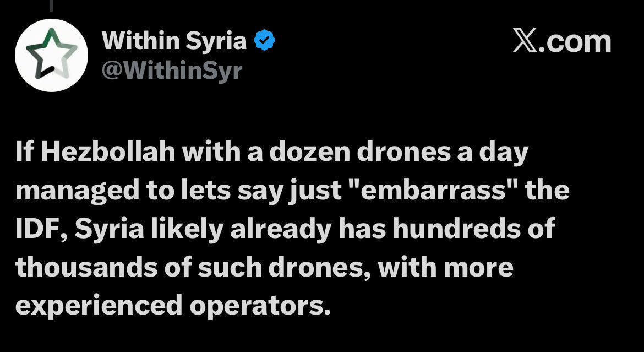Click the phrase "with more" in the post
Screen dimensions: 644x352
tap(446, 267)
